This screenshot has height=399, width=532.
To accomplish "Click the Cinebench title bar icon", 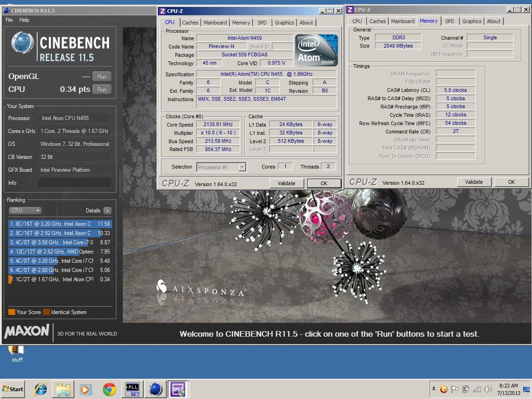I will tap(6, 10).
